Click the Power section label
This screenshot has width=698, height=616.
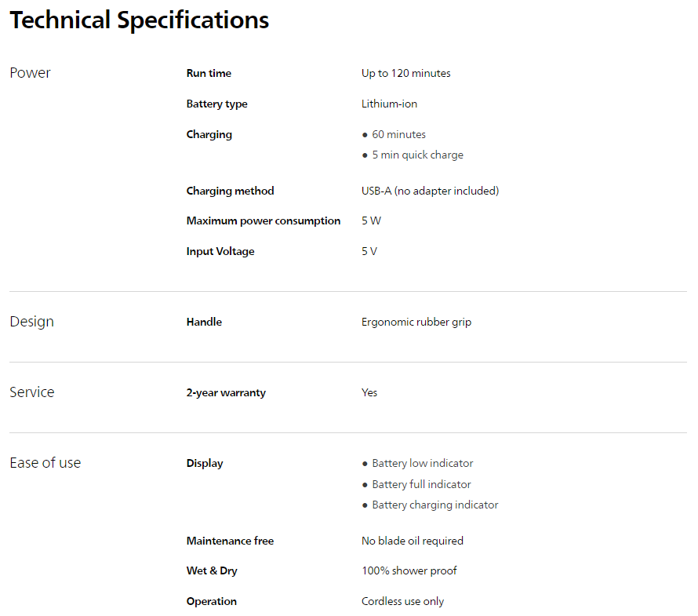tap(30, 73)
